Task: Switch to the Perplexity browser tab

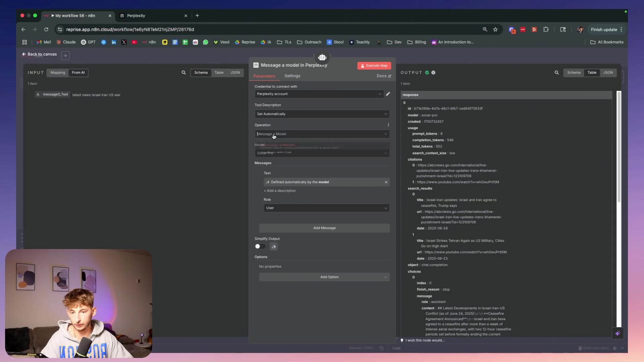Action: [153, 15]
